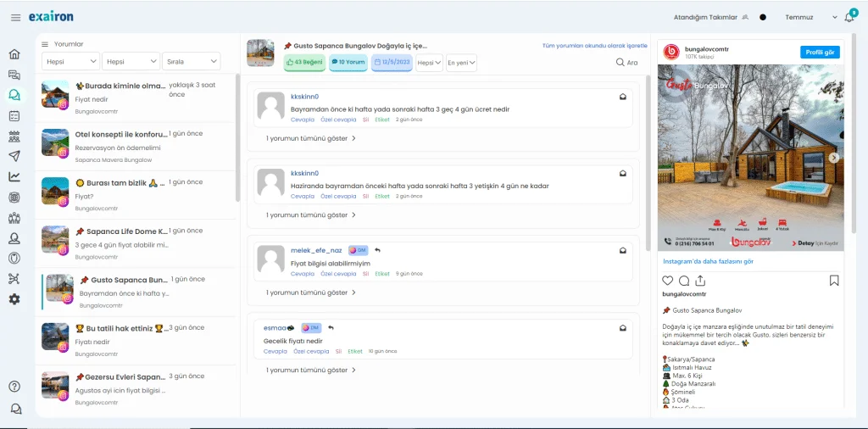
Task: Click the 43 Beğeni badge
Action: click(x=304, y=63)
